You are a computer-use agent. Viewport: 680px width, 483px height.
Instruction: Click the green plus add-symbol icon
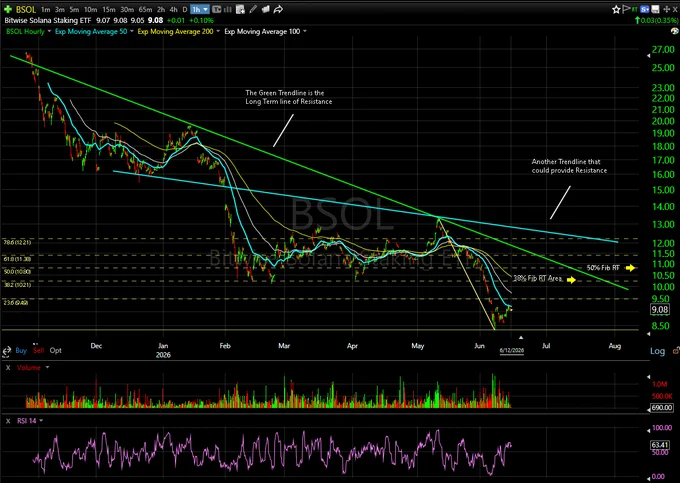(8, 9)
